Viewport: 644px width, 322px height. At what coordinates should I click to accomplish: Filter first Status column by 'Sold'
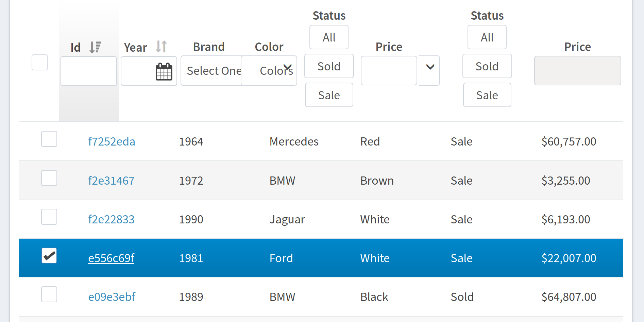[x=329, y=66]
